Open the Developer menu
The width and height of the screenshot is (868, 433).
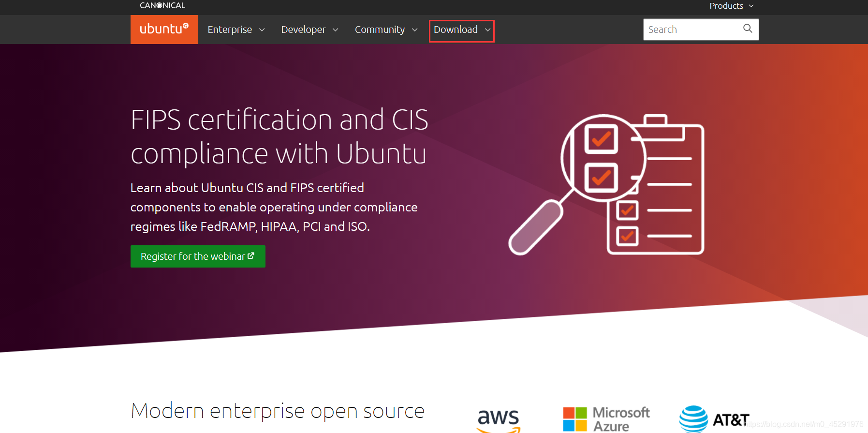(309, 30)
